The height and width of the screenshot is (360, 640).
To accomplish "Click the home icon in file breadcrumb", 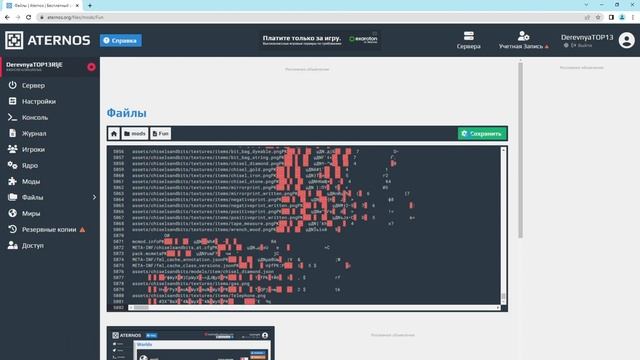I will click(x=114, y=133).
